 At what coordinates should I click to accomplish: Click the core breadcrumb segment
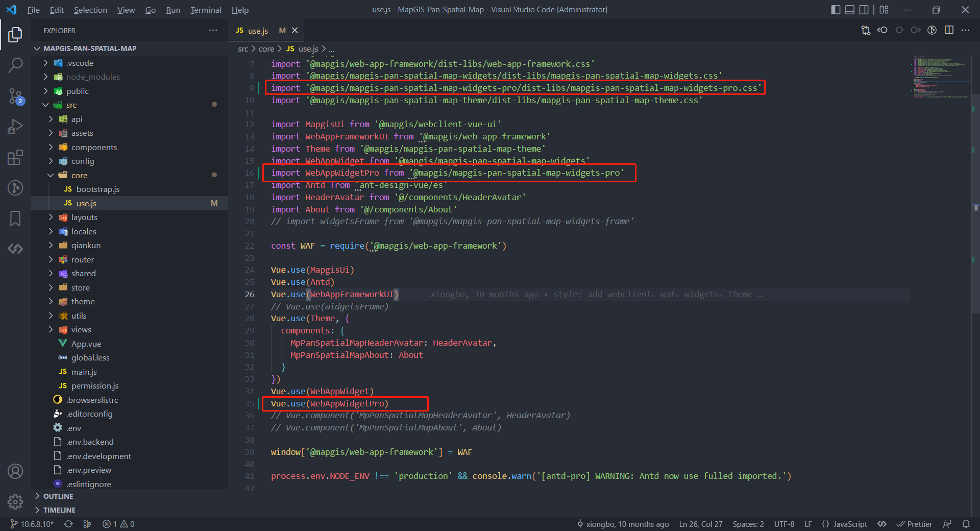click(x=266, y=49)
